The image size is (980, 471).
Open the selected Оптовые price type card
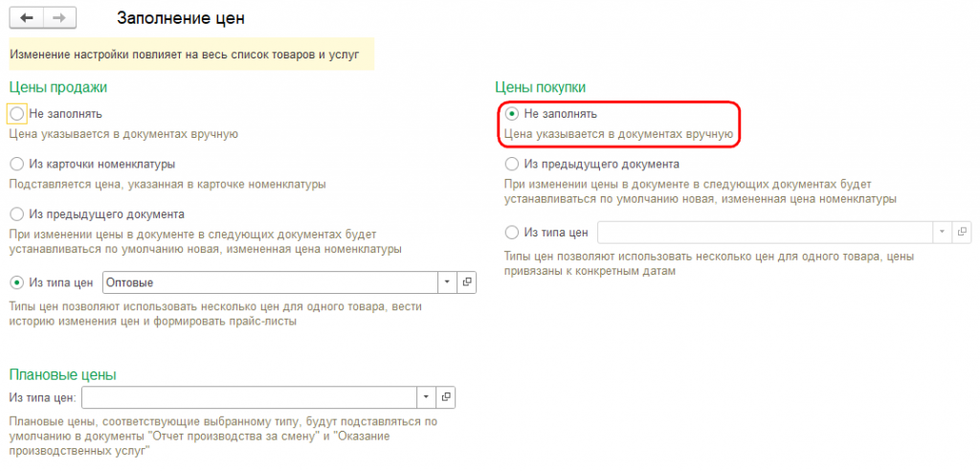point(466,282)
